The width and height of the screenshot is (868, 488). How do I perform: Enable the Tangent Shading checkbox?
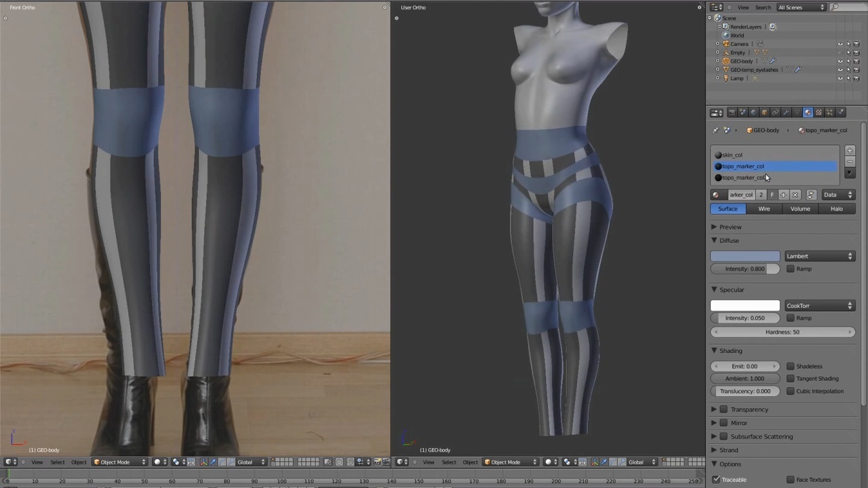[x=791, y=379]
